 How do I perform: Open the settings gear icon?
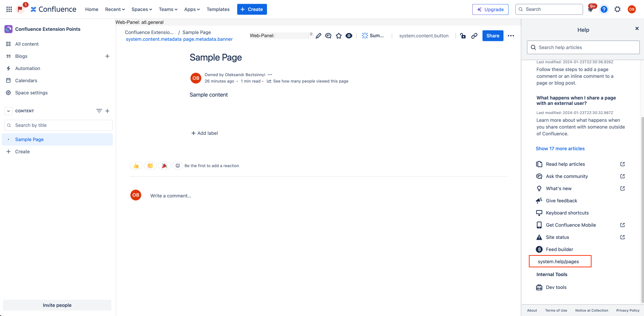[618, 9]
